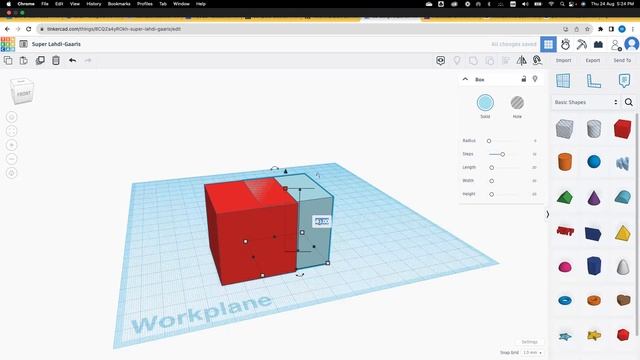The image size is (640, 360).
Task: Open the Blocks pickaxe mode icon
Action: coord(582,44)
